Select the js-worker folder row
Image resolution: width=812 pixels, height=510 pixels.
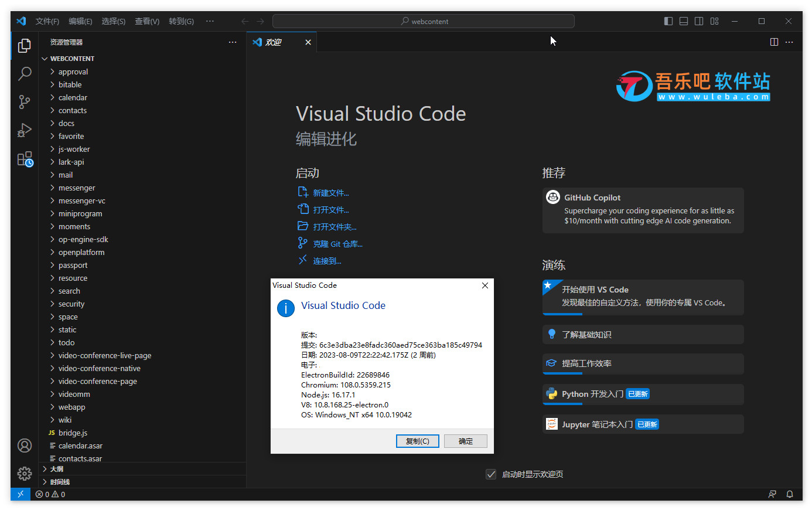pyautogui.click(x=144, y=149)
